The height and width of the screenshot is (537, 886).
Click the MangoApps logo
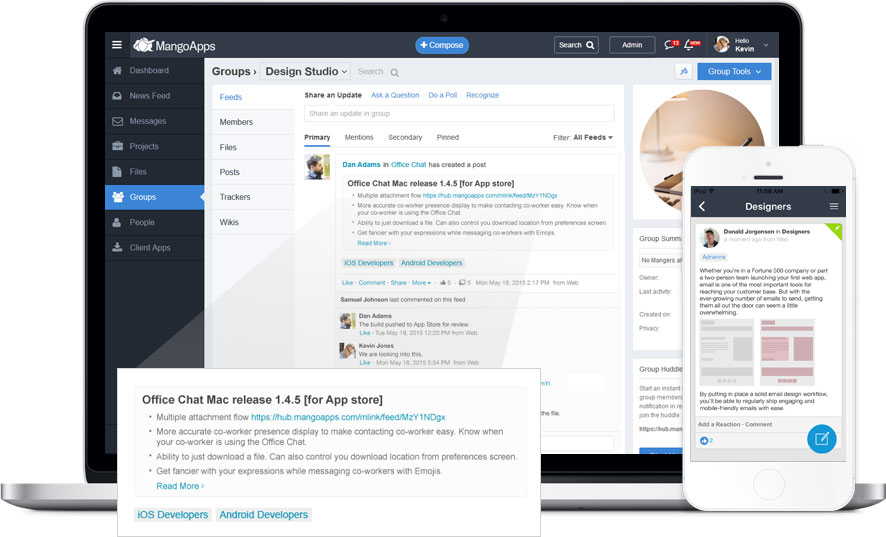pos(174,45)
